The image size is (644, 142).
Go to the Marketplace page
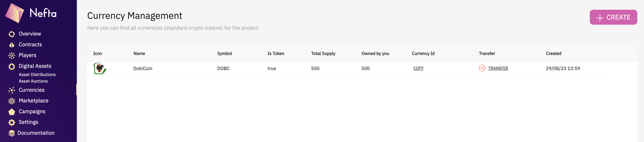(34, 101)
